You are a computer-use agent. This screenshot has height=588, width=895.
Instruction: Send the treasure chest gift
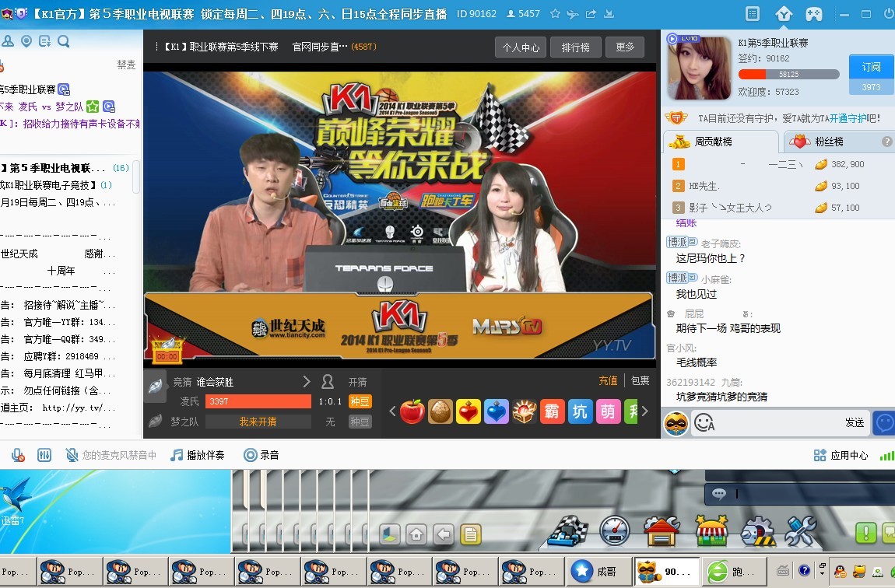click(524, 411)
